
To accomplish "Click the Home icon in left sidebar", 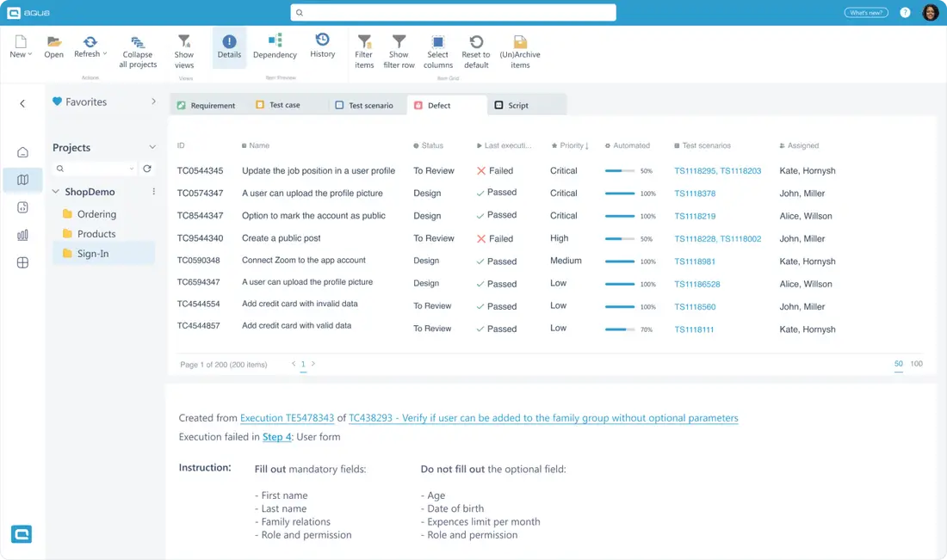I will (22, 152).
